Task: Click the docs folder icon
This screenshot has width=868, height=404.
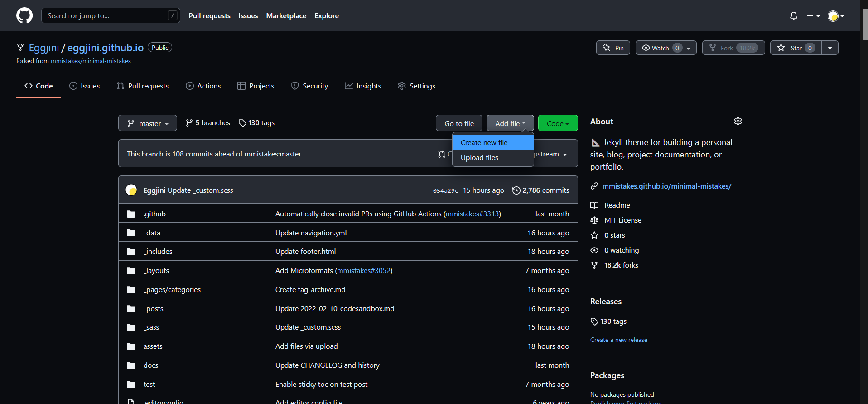Action: 131,365
